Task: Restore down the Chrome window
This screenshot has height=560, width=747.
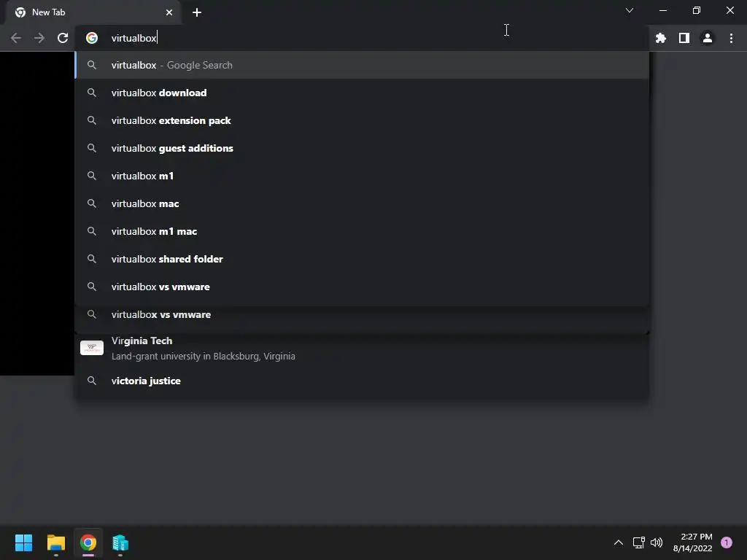Action: [x=697, y=10]
